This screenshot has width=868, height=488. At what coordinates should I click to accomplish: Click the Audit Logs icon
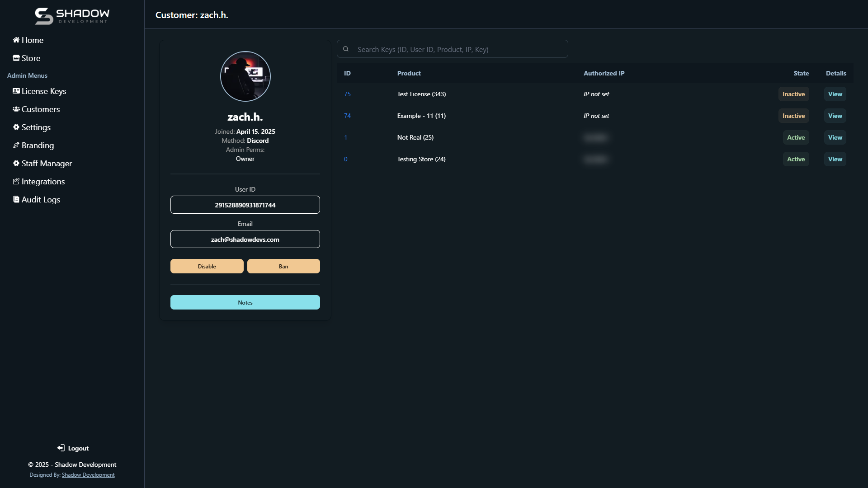pos(16,199)
